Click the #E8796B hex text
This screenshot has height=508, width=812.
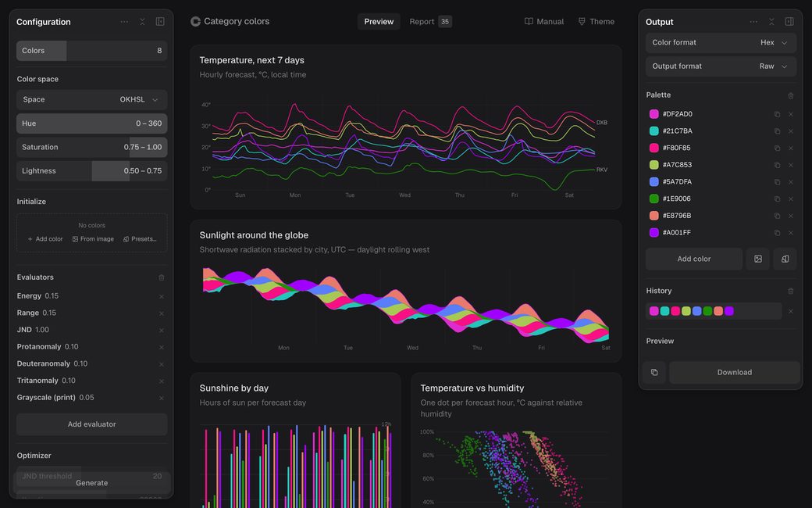click(677, 216)
